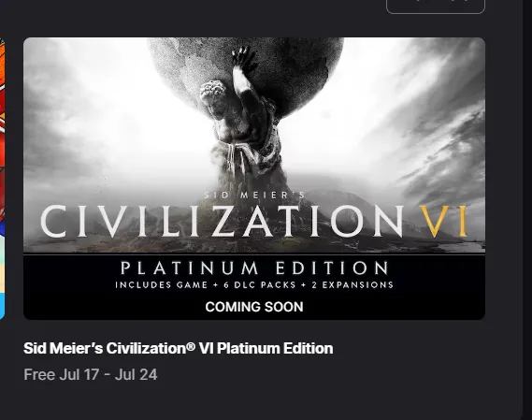The width and height of the screenshot is (532, 420).
Task: Click the Sid Meier's Civilization VI Platinum Edition title
Action: point(179,348)
